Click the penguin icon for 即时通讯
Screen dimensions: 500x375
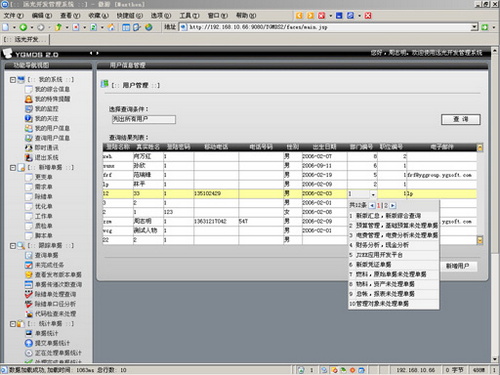tap(29, 148)
